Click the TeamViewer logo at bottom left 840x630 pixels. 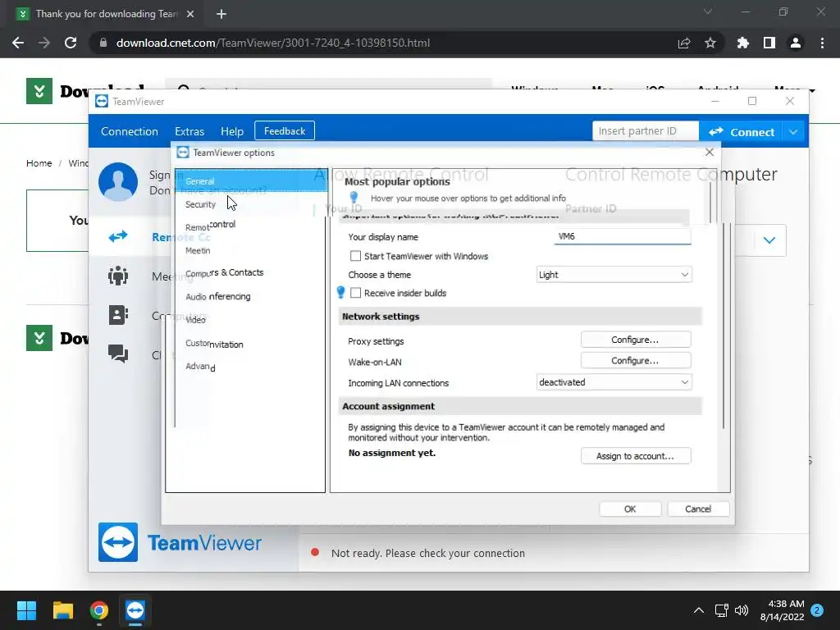click(180, 542)
